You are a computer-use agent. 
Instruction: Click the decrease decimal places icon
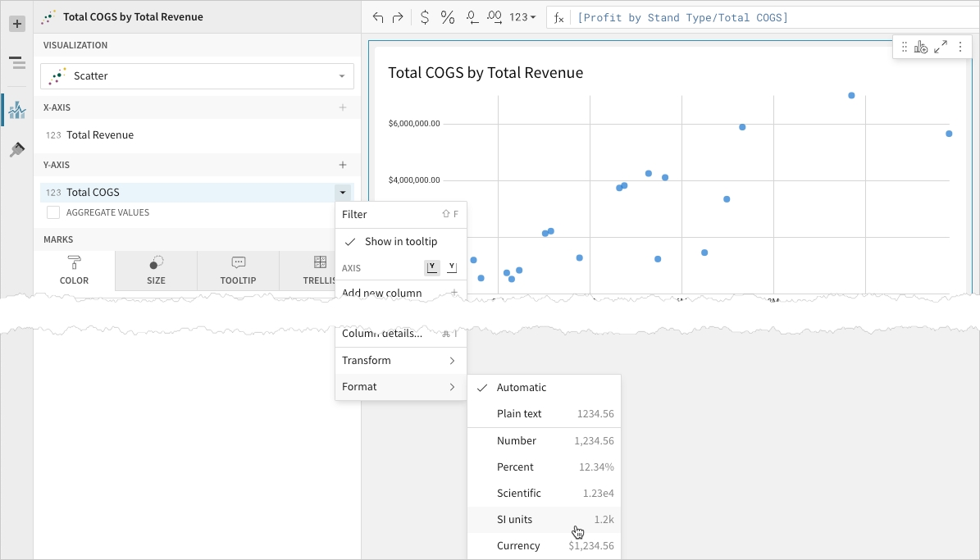(472, 17)
